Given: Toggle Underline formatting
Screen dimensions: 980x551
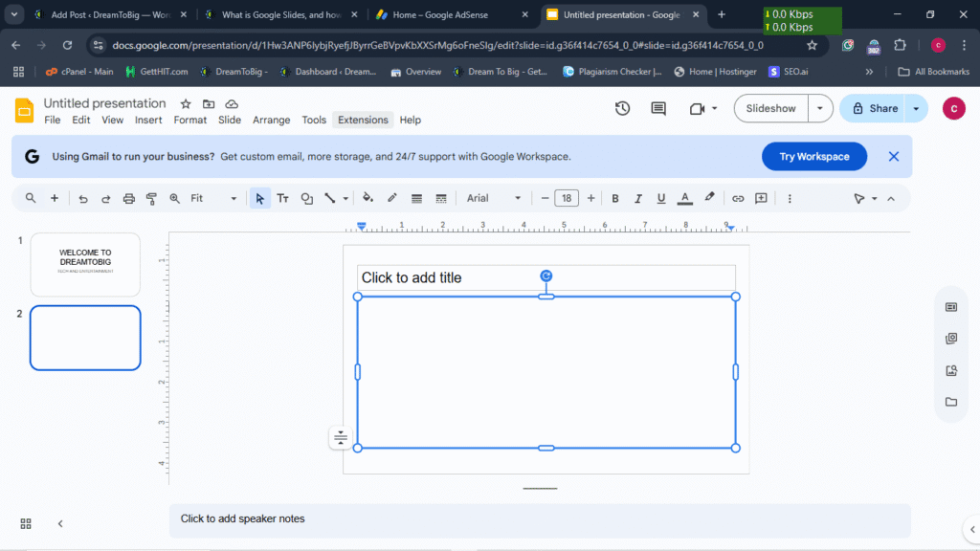Looking at the screenshot, I should pyautogui.click(x=661, y=199).
